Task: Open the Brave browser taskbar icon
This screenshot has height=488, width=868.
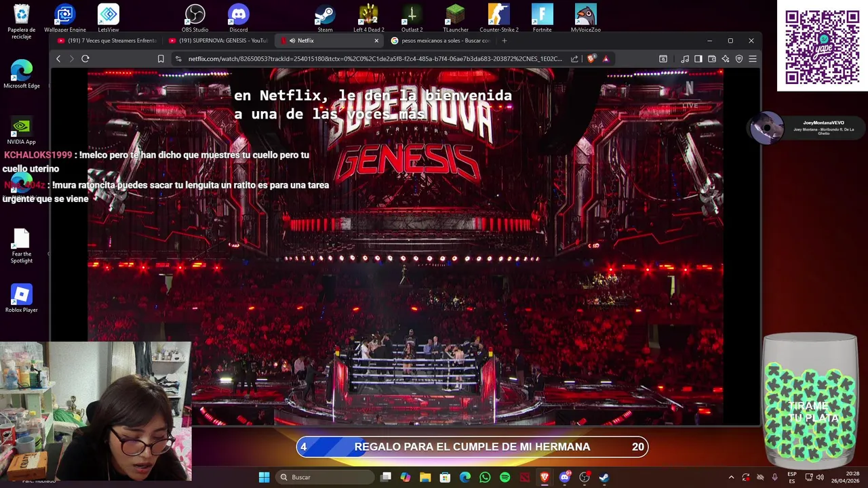Action: 545,477
